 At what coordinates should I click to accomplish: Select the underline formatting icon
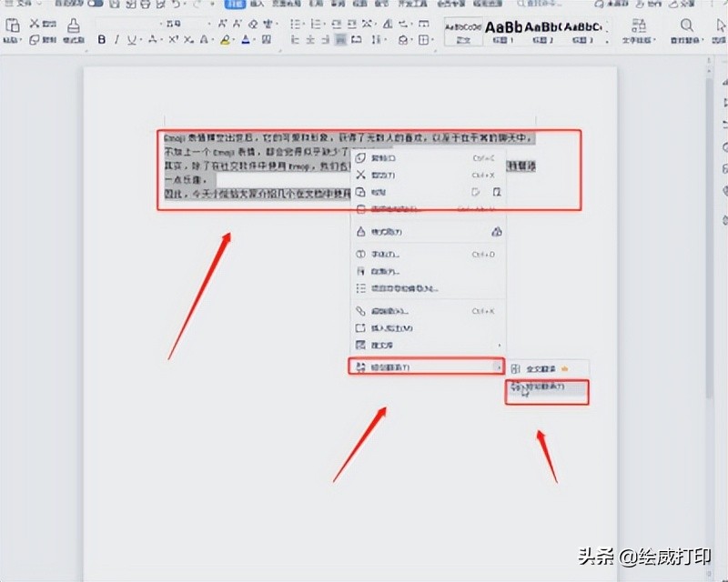click(132, 38)
